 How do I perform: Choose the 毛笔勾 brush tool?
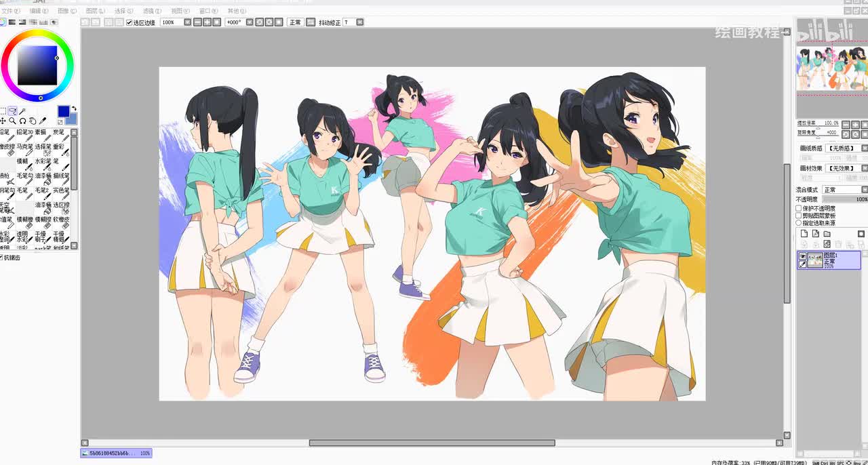point(24,179)
